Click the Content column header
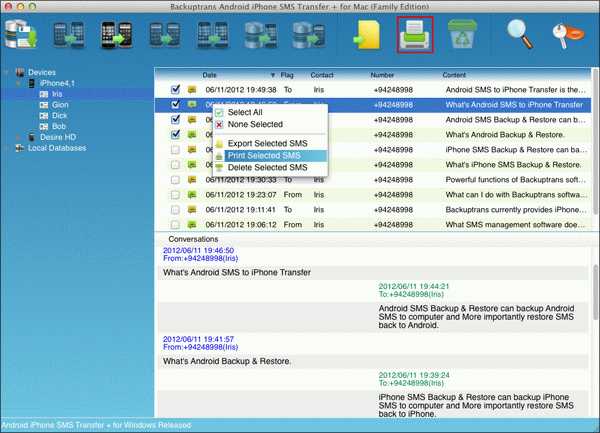 tap(454, 75)
